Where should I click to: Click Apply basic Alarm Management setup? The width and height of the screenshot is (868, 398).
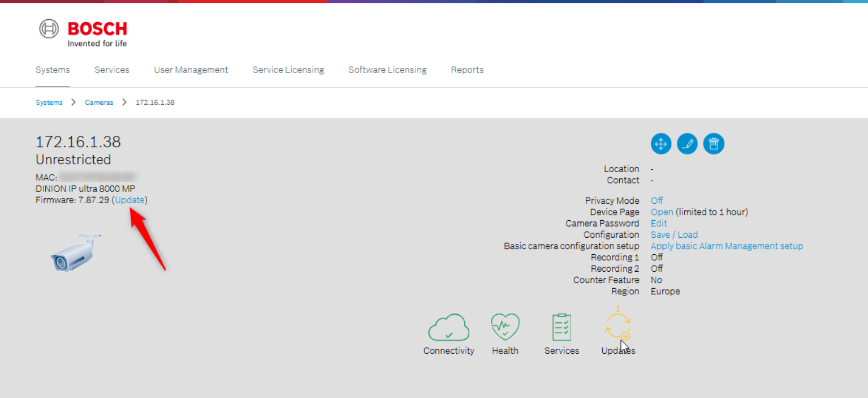727,246
